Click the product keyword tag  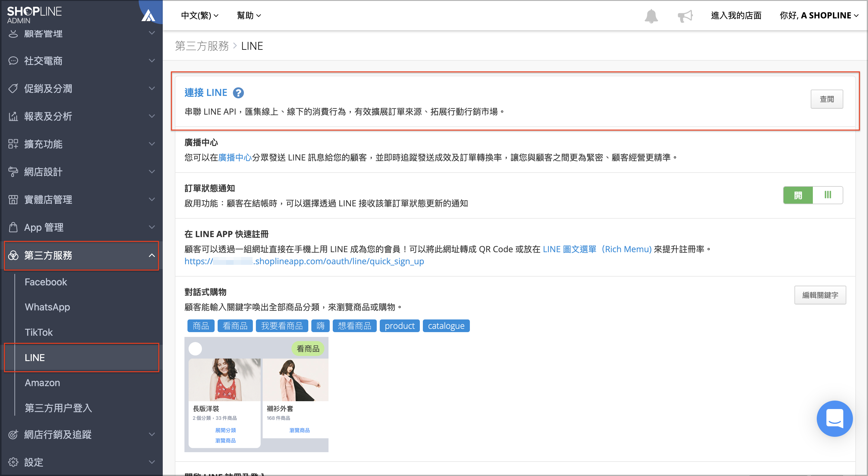point(399,325)
